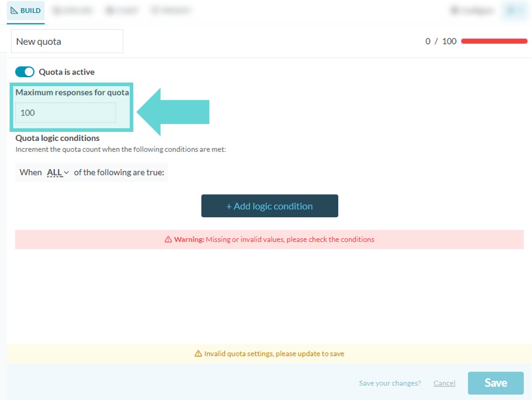532x400 pixels.
Task: Click the Increment the quota count description
Action: (x=120, y=149)
